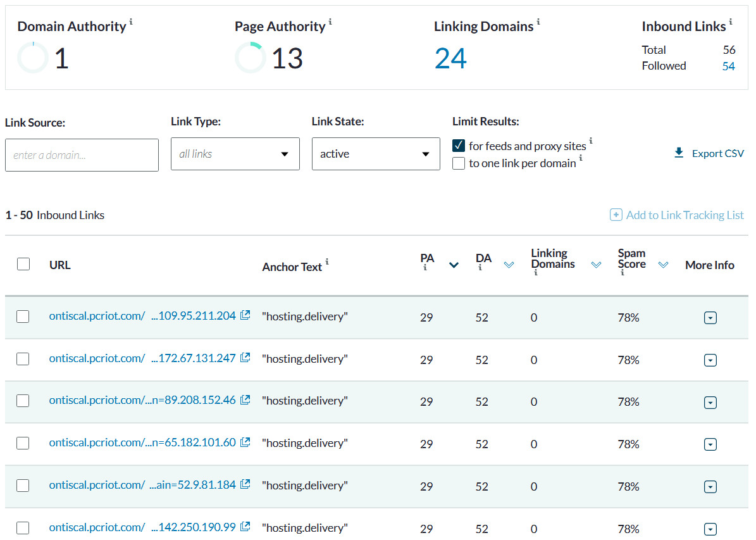Viewport: 756px width, 540px height.
Task: Expand More Info for 109.95.211.204 row
Action: tap(710, 318)
